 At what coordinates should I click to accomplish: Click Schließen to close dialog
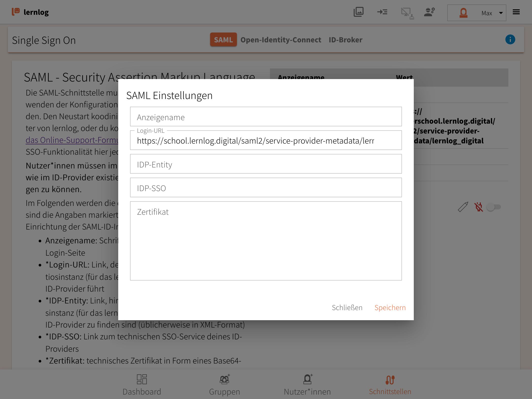click(347, 307)
